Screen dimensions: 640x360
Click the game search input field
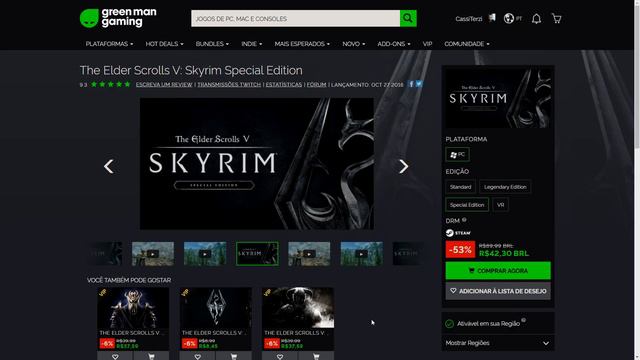[296, 18]
